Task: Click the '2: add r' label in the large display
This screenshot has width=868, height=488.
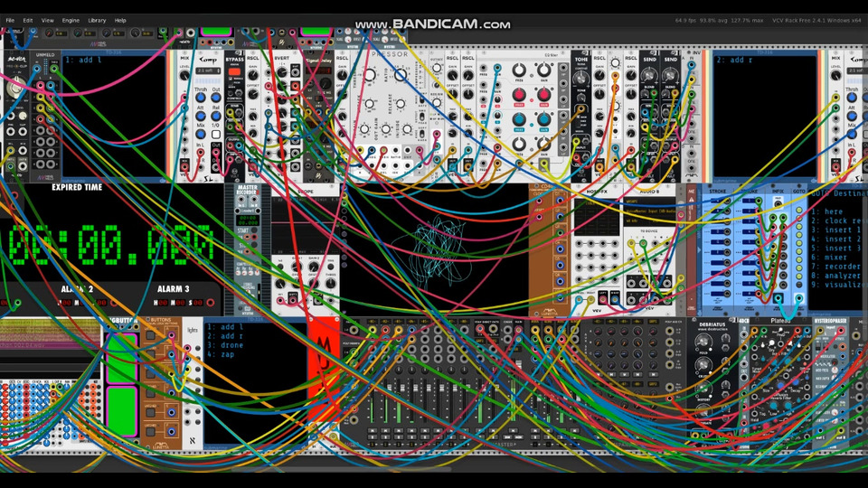Action: [736, 60]
